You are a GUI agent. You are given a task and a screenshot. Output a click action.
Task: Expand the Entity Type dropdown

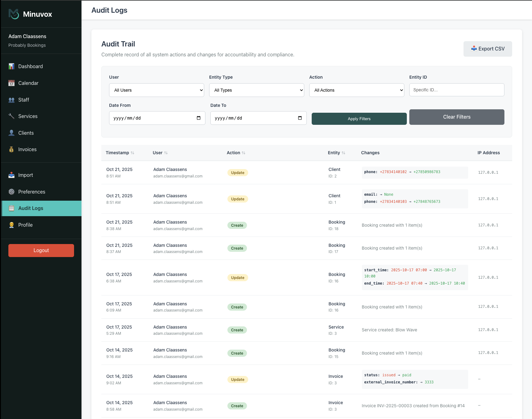coord(257,90)
